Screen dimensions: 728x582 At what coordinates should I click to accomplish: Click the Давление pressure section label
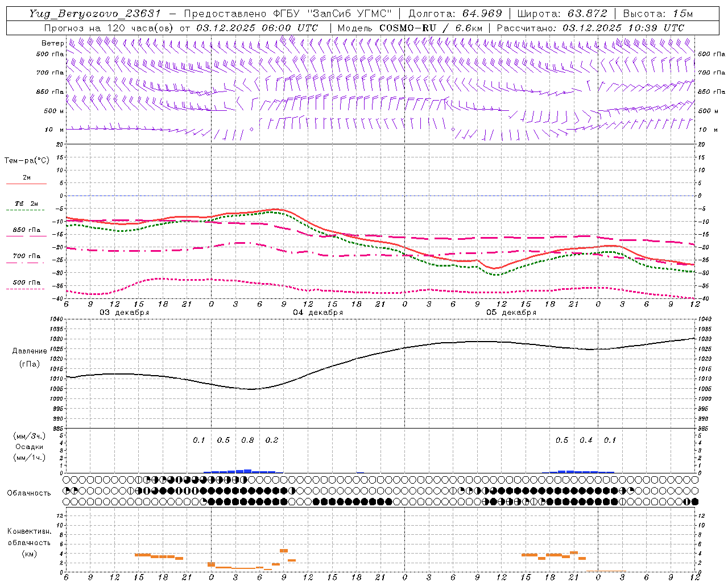pyautogui.click(x=30, y=351)
